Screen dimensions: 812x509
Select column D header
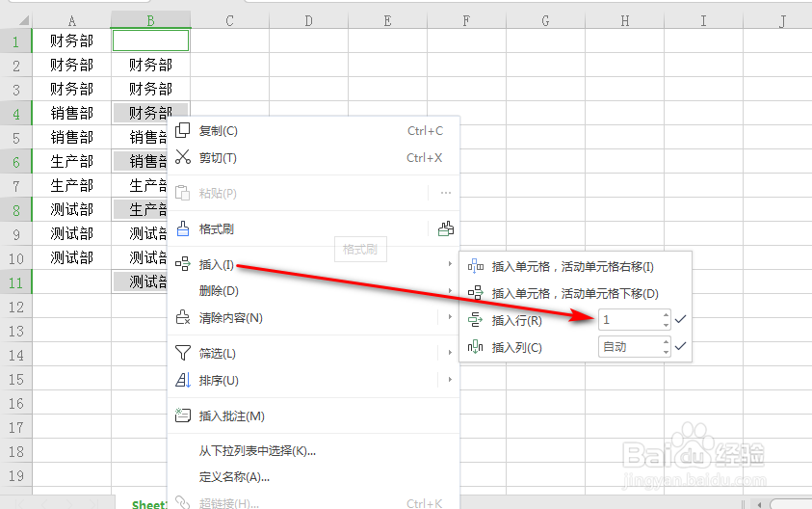coord(308,21)
